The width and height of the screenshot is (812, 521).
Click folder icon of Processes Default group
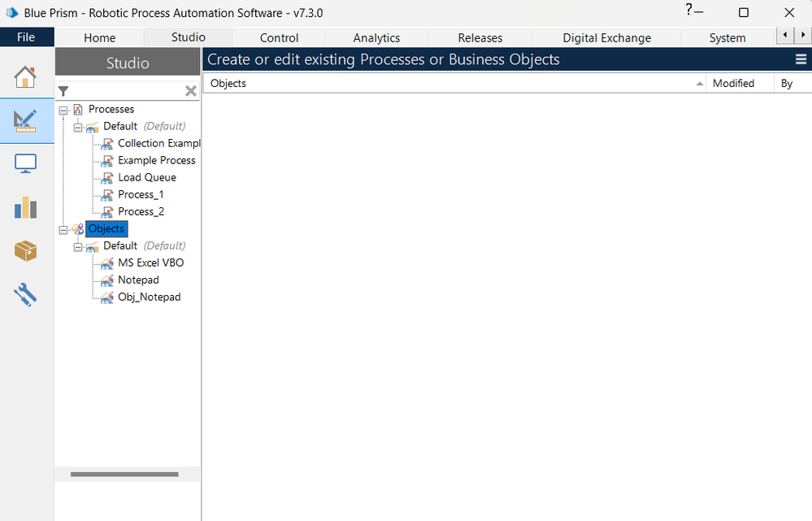coord(92,127)
